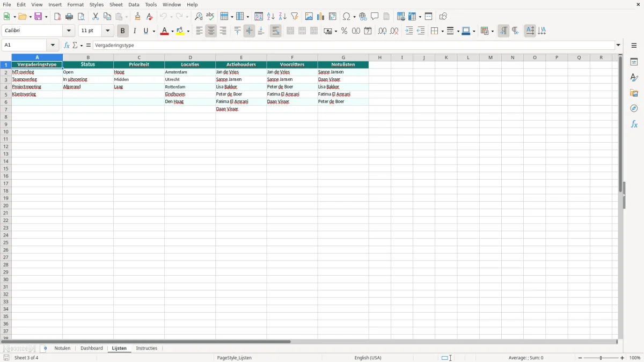Open the Font Name dropdown
This screenshot has height=362, width=644.
(69, 31)
